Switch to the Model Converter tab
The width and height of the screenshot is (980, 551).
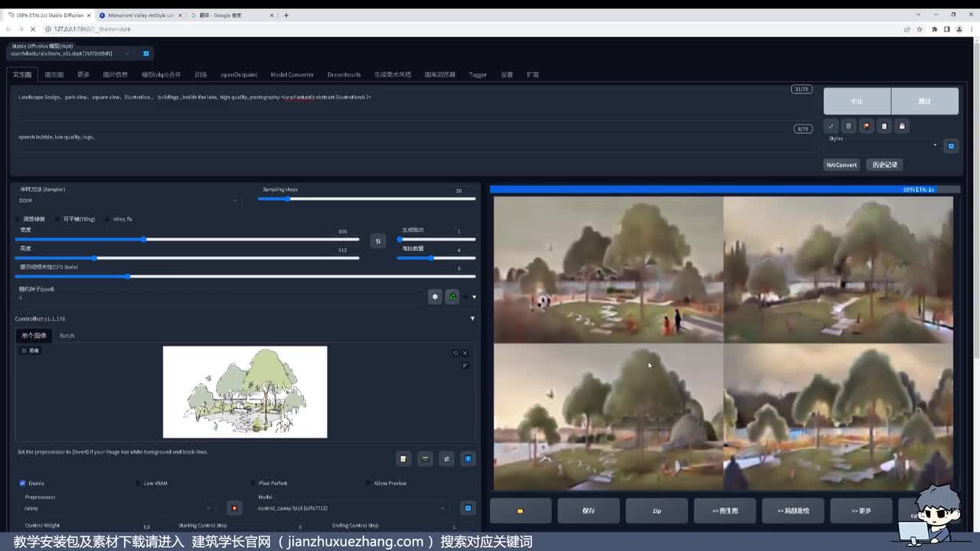tap(292, 75)
